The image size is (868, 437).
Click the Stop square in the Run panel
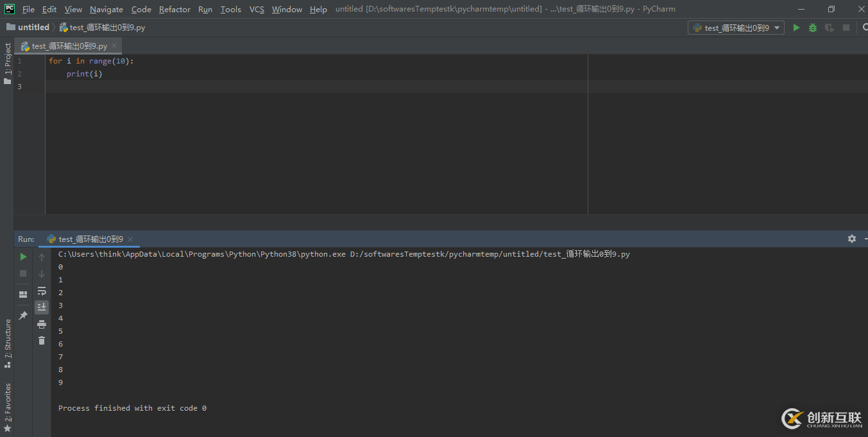(x=23, y=273)
